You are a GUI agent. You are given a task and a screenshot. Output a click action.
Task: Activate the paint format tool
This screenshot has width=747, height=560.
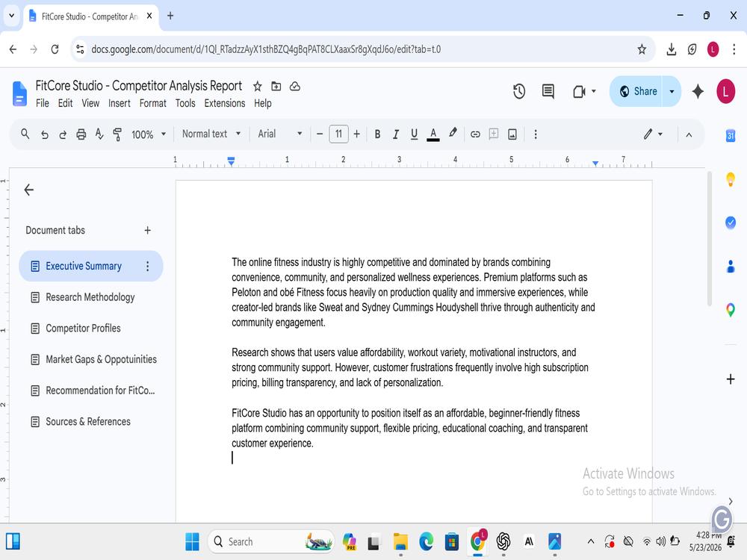click(117, 134)
